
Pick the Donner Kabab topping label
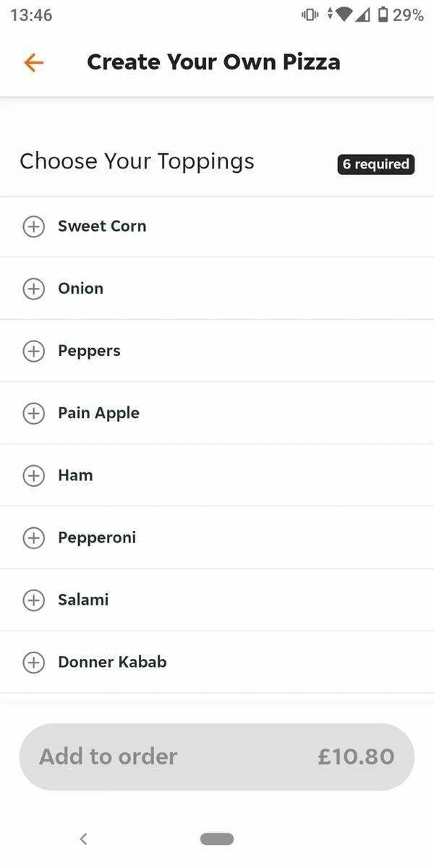(x=112, y=662)
